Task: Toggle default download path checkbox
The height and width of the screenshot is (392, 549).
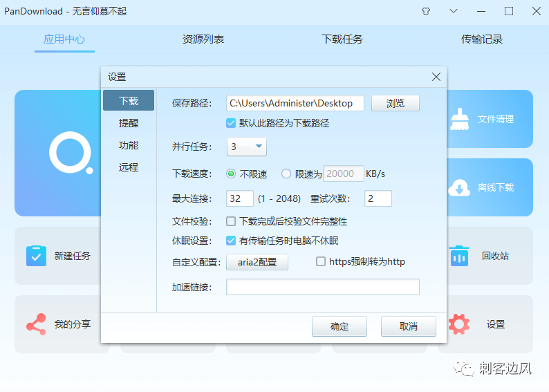Action: (231, 123)
